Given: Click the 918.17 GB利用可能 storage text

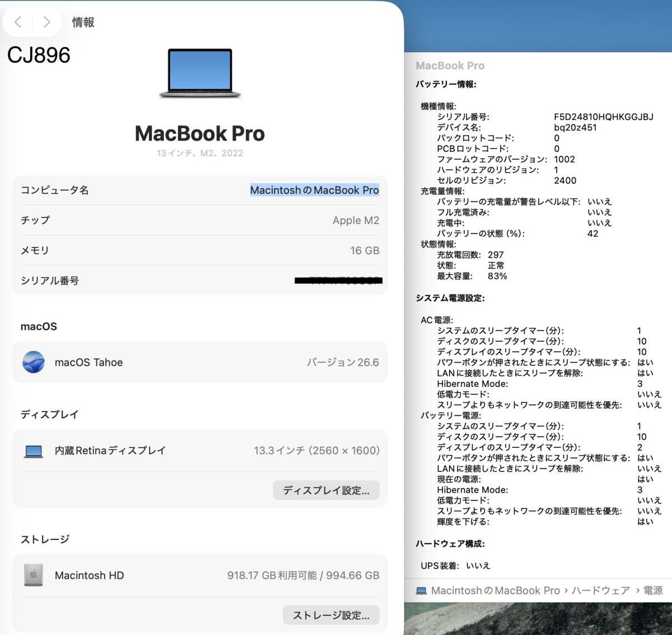Looking at the screenshot, I should tap(272, 575).
